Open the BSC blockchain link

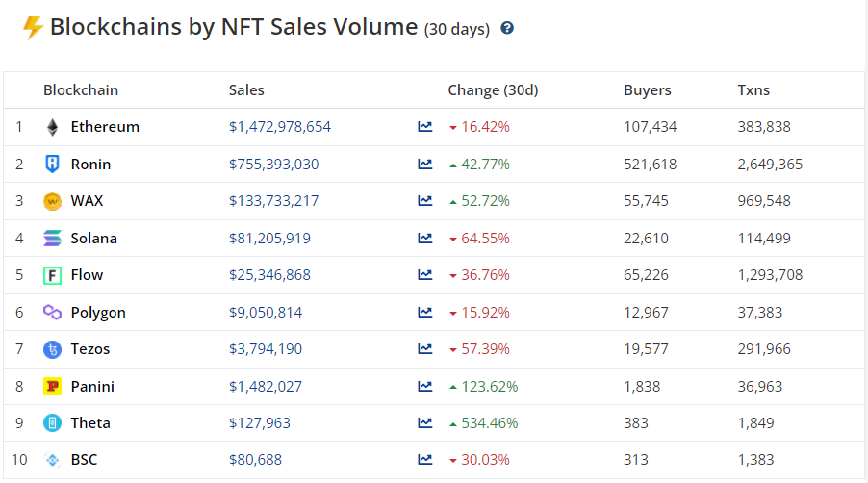(x=84, y=460)
